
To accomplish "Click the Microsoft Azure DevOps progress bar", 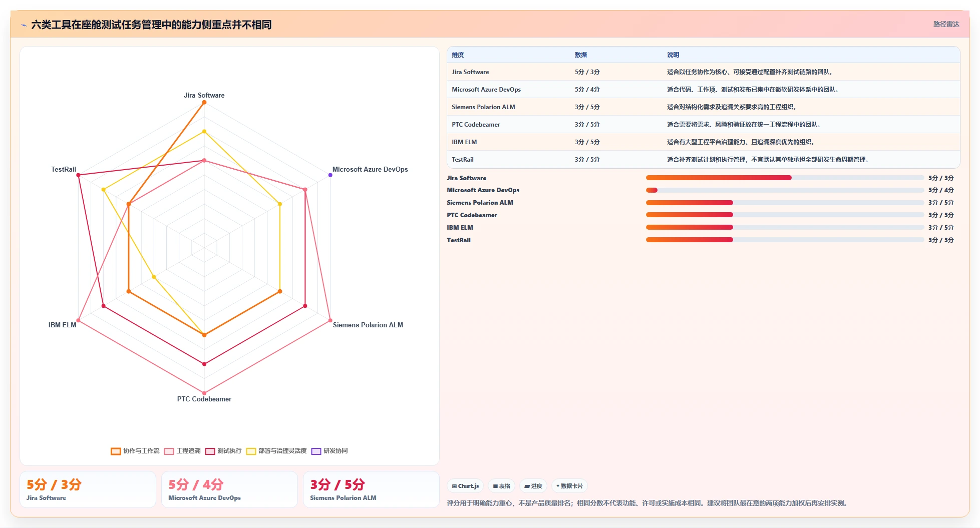I will (x=785, y=190).
